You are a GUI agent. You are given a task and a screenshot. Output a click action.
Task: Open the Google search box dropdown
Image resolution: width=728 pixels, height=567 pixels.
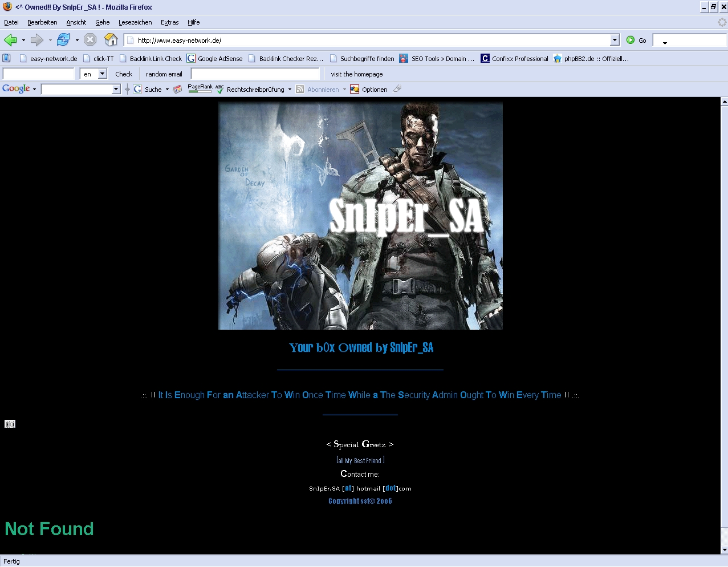[116, 89]
